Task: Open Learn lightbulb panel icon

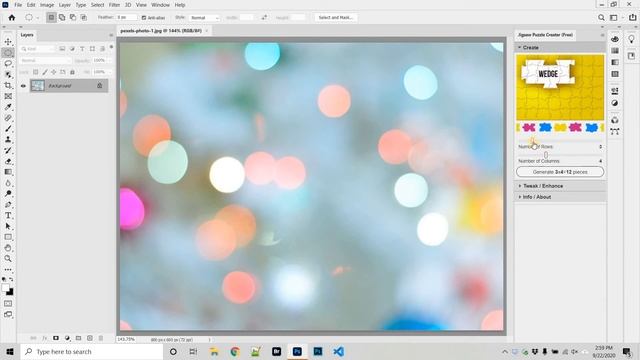Action: tap(631, 39)
